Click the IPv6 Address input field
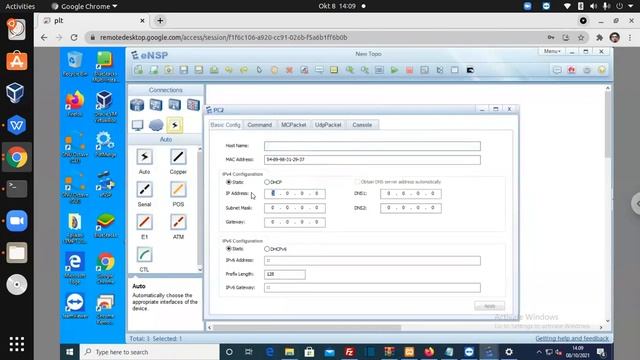 (x=372, y=260)
